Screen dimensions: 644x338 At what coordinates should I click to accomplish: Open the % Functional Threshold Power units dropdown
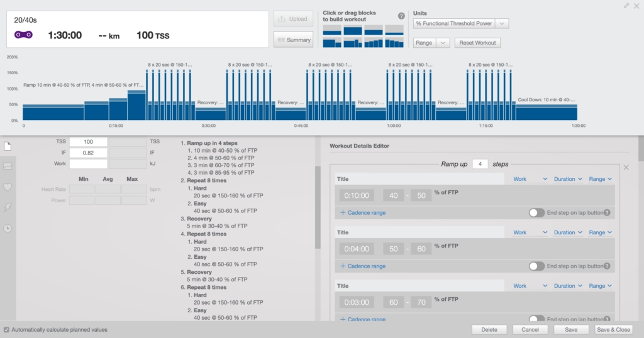(461, 23)
